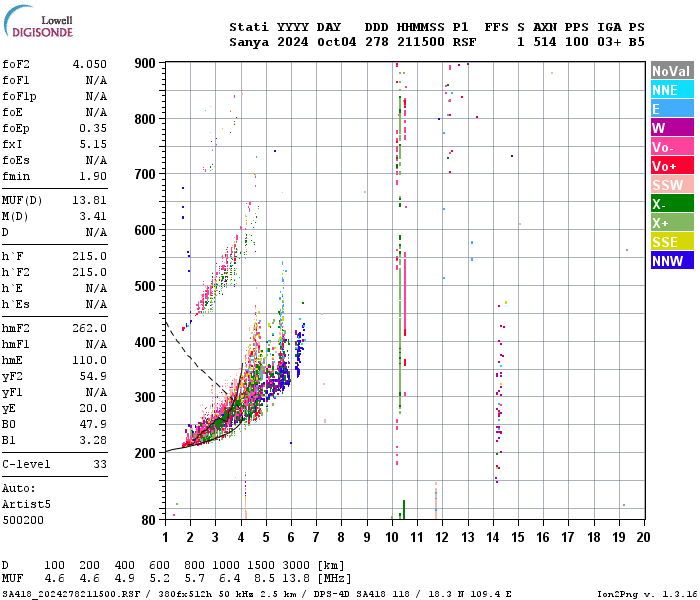Click the W purple legend swatch
Image resolution: width=700 pixels, height=600 pixels.
pos(671,128)
